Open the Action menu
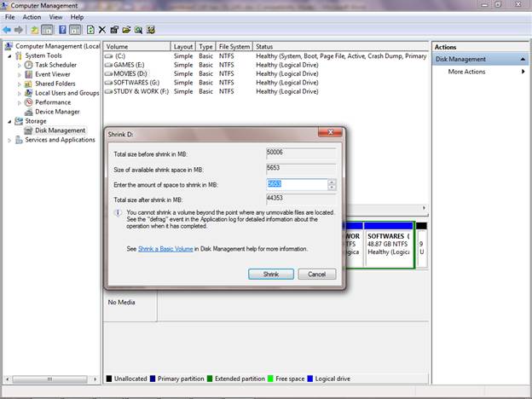The image size is (532, 399). 32,17
